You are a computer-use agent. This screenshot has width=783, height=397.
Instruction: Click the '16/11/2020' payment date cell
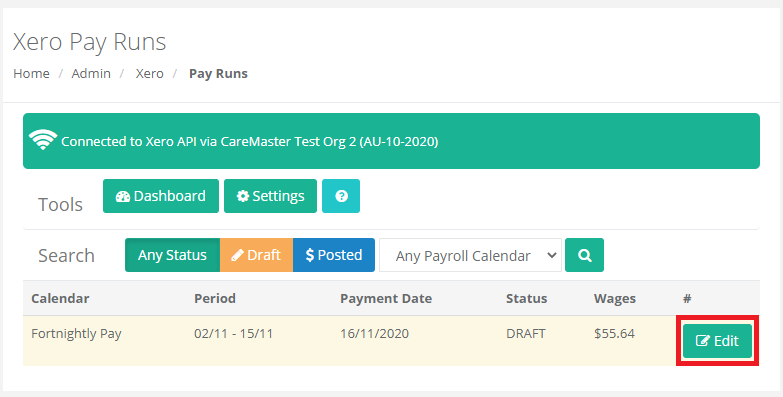[x=375, y=334]
